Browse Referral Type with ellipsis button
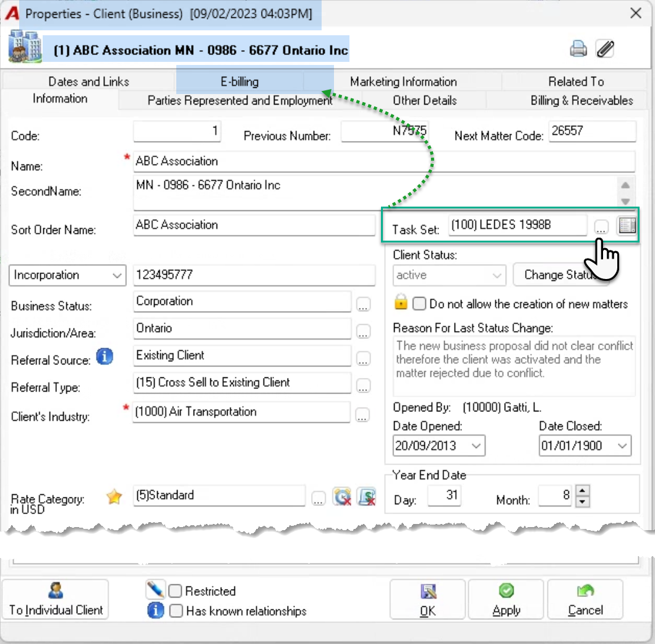This screenshot has width=655, height=644. coord(363,386)
